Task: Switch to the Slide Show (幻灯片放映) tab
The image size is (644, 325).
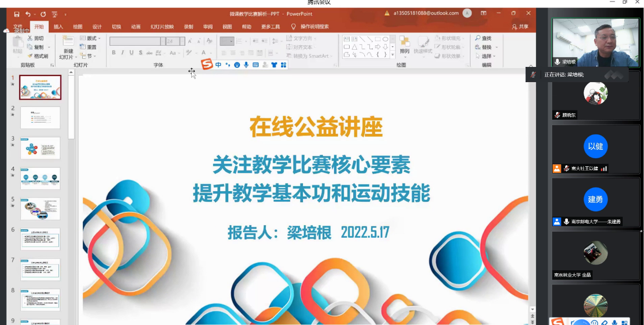Action: 162,27
